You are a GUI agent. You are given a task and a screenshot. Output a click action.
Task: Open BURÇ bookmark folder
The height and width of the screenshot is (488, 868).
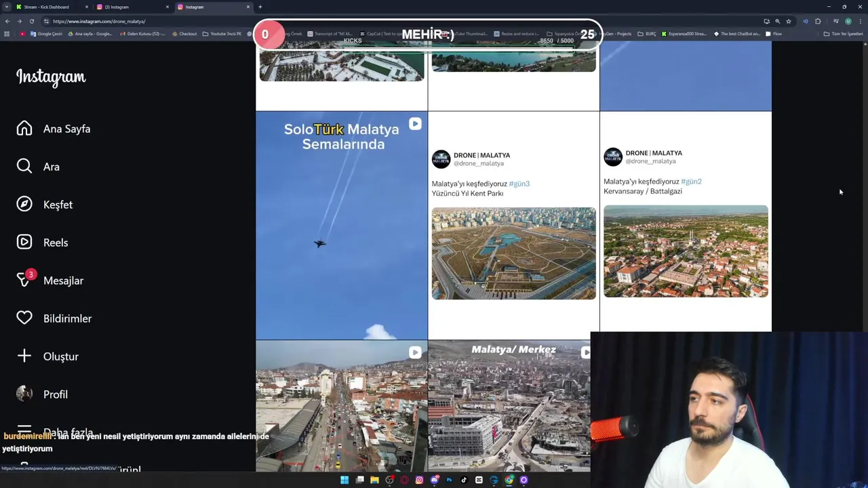647,33
